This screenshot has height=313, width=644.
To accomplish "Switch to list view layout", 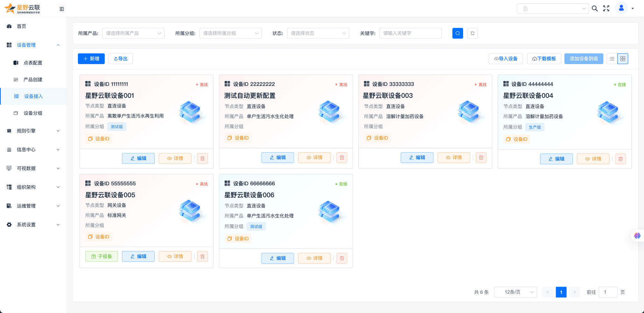I will click(x=612, y=59).
